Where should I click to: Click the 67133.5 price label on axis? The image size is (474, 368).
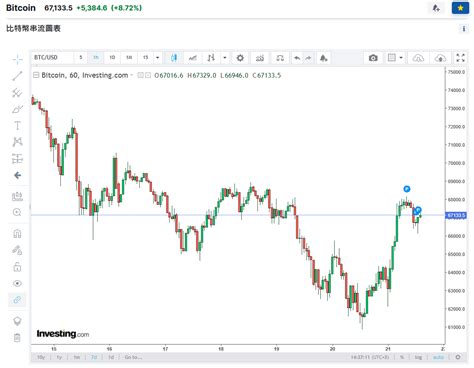[x=456, y=215]
